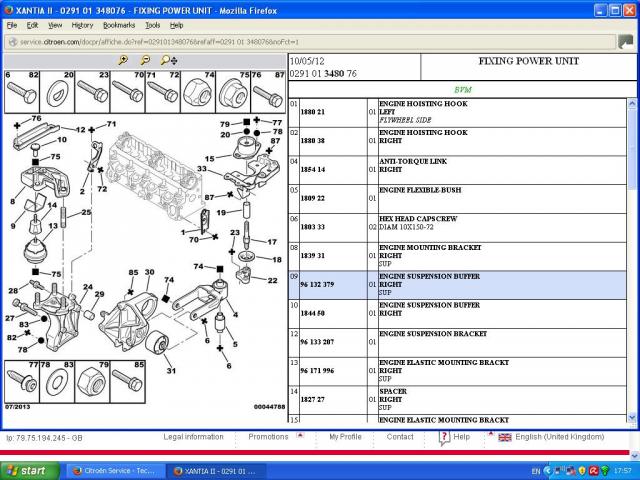Select the bottom screw thumbnail labeled 77

click(22, 382)
